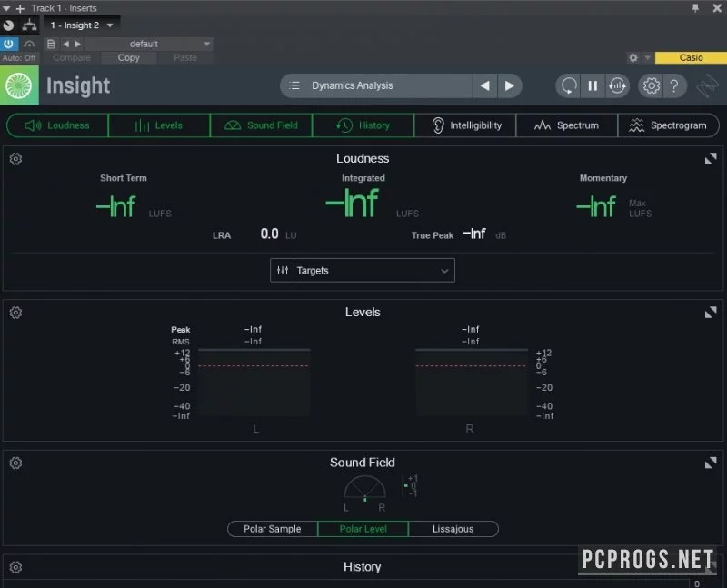The height and width of the screenshot is (588, 727).
Task: Click the Casio label
Action: point(691,57)
